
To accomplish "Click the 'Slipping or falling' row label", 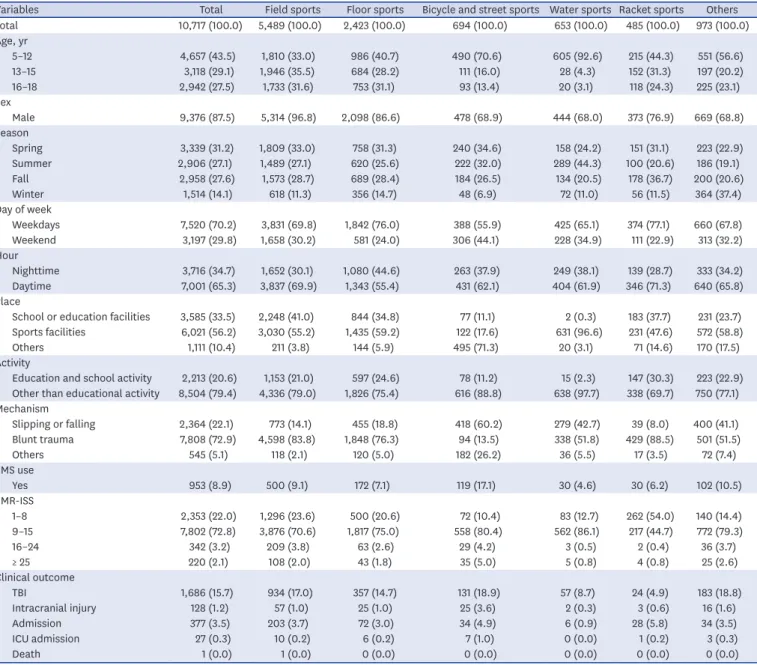I will (54, 424).
